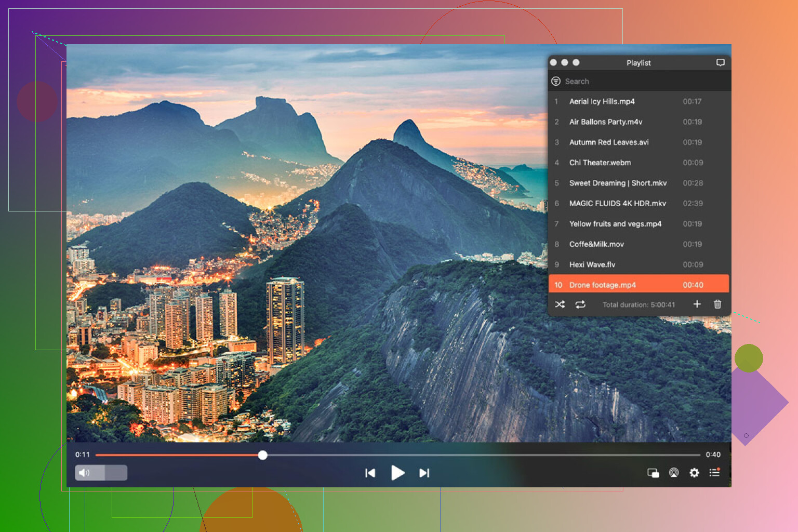Select Yellow fruits and vegs.mp4 item
The image size is (798, 532).
click(639, 223)
